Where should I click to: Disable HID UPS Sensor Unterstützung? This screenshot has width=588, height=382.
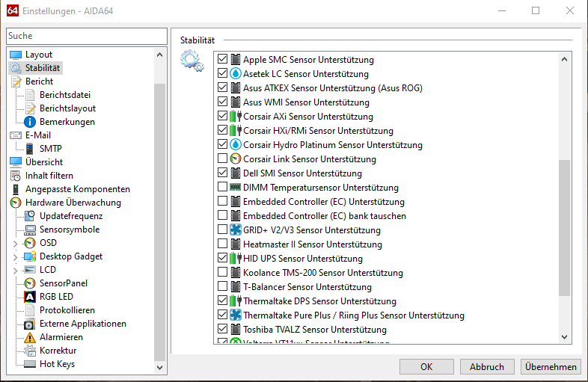pos(222,258)
